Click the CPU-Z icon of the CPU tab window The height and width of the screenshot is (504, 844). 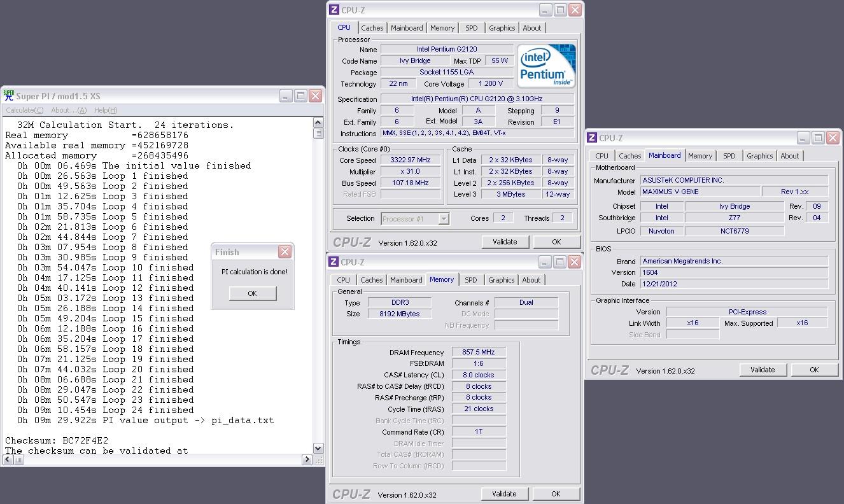click(x=334, y=10)
